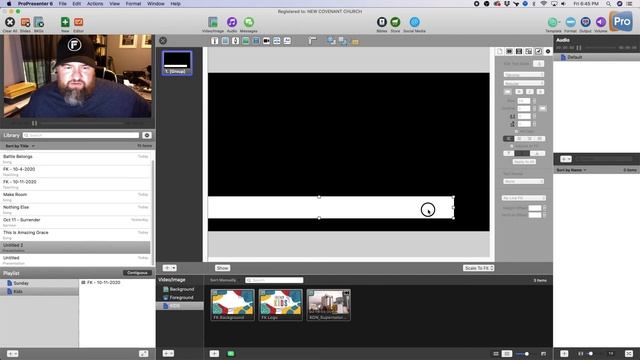Open the last round icon tab in inspector
The width and height of the screenshot is (640, 360).
pos(548,51)
